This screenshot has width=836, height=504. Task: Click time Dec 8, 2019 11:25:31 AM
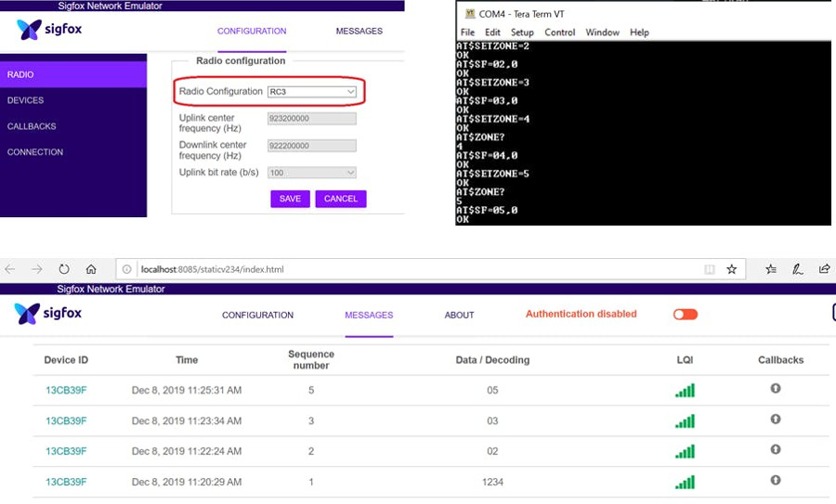click(x=187, y=390)
